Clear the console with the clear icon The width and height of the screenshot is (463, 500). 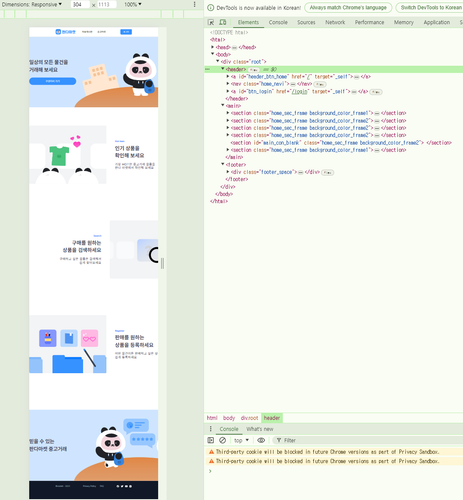(222, 440)
